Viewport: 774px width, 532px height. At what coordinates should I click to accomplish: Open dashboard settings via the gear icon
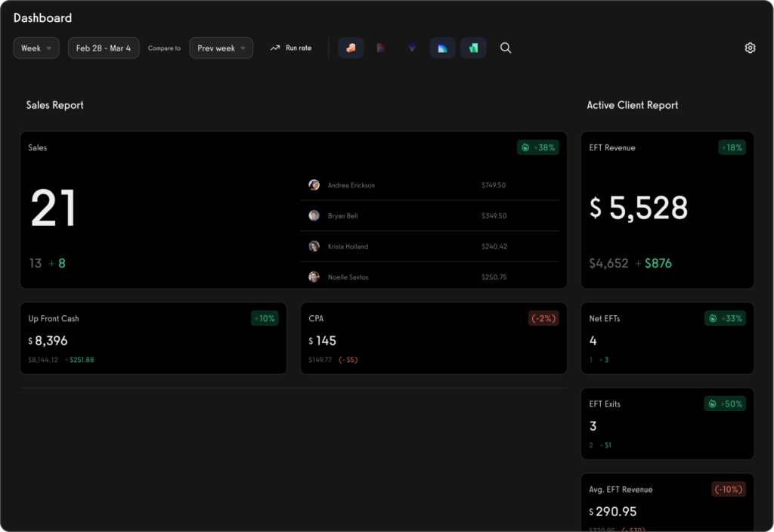point(750,47)
